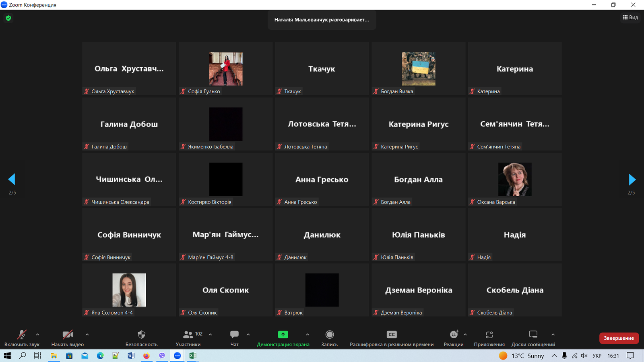Turn on camera with Начать видео
The height and width of the screenshot is (362, 644).
pyautogui.click(x=67, y=335)
